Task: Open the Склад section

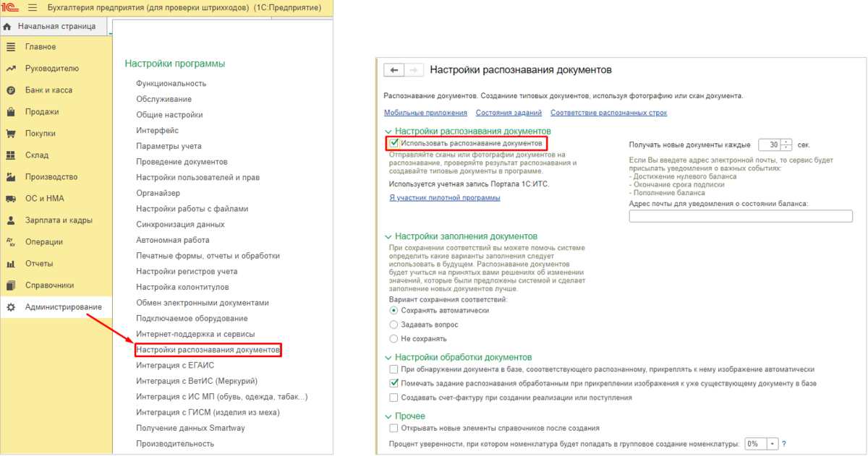Action: pos(37,155)
